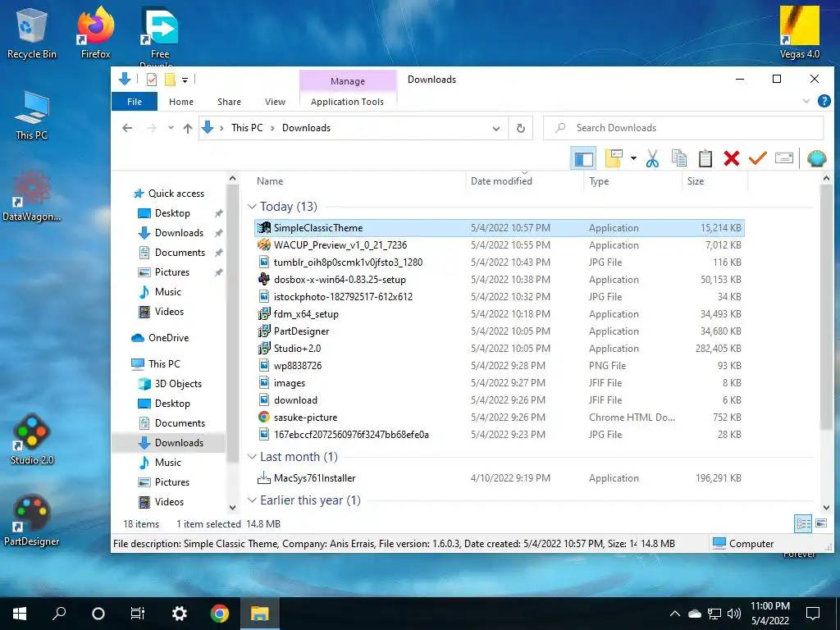
Task: Select the WACUP_Preview_v1_0_21_7236 file
Action: (x=500, y=245)
